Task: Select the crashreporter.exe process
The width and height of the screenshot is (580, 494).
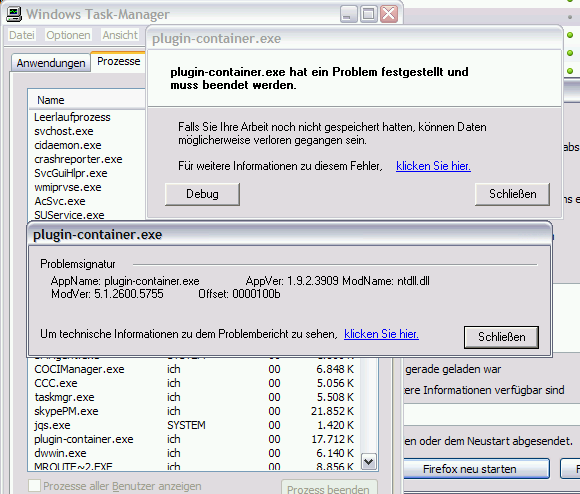Action: [x=78, y=159]
